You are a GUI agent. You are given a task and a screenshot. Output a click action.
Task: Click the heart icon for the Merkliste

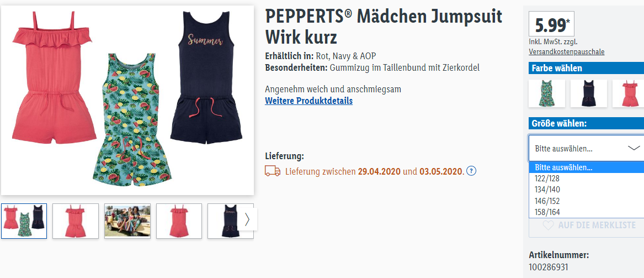(549, 225)
